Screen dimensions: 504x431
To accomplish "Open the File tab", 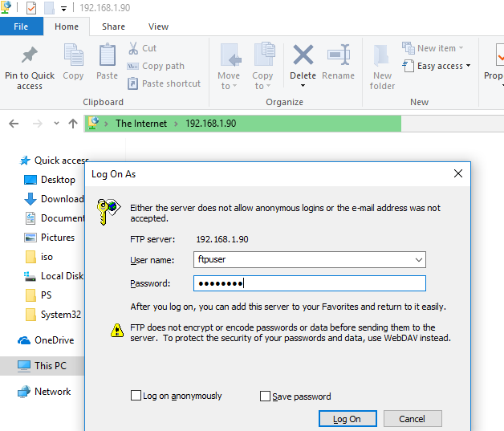I will coord(21,26).
